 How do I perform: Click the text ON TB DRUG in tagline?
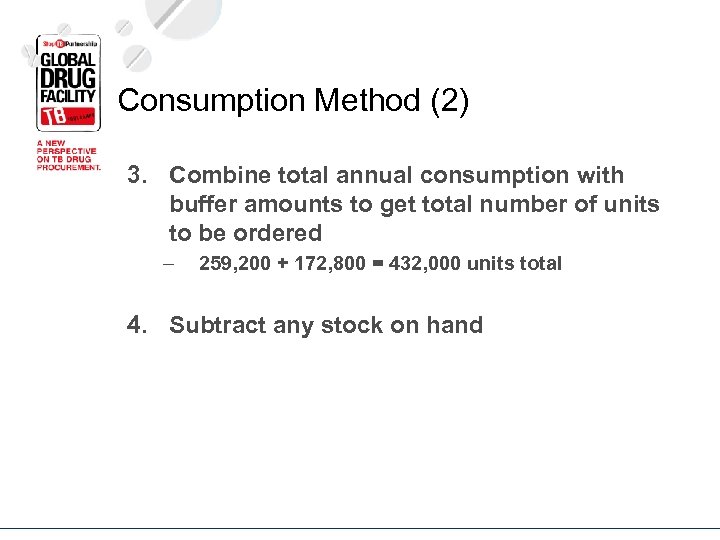[66, 160]
